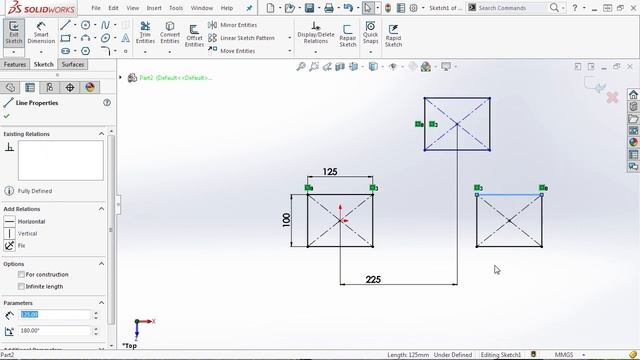The width and height of the screenshot is (640, 360).
Task: Select the Line sketch tool
Action: click(65, 25)
